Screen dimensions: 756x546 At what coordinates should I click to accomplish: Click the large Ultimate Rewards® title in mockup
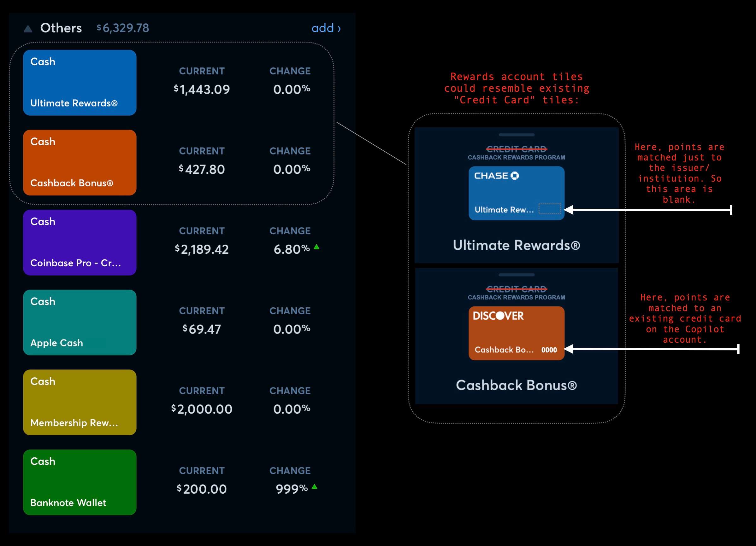coord(516,245)
